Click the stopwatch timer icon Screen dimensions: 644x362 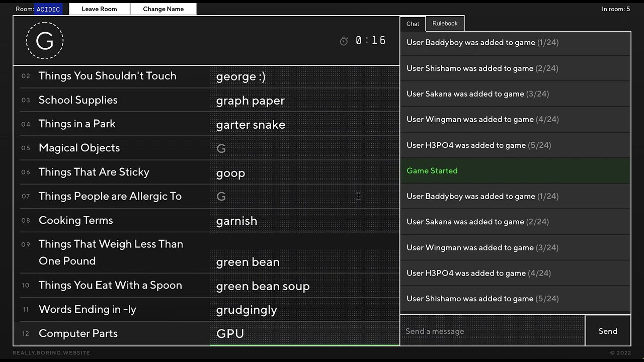pyautogui.click(x=344, y=41)
